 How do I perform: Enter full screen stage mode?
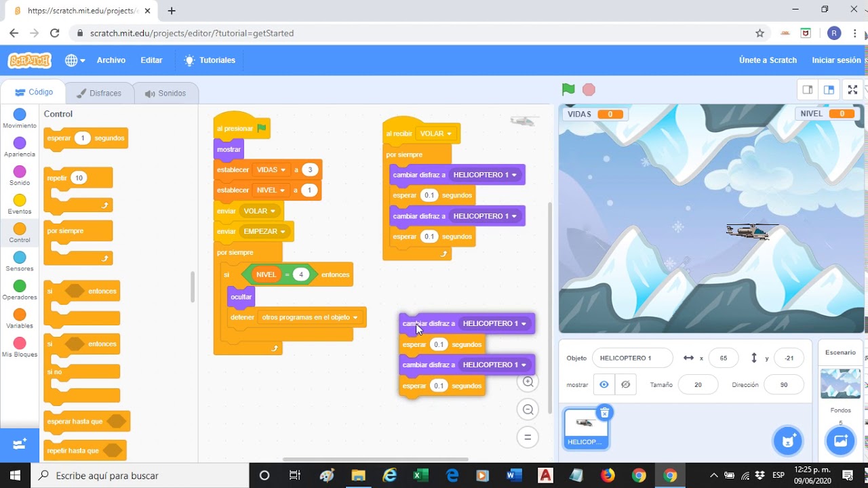853,89
